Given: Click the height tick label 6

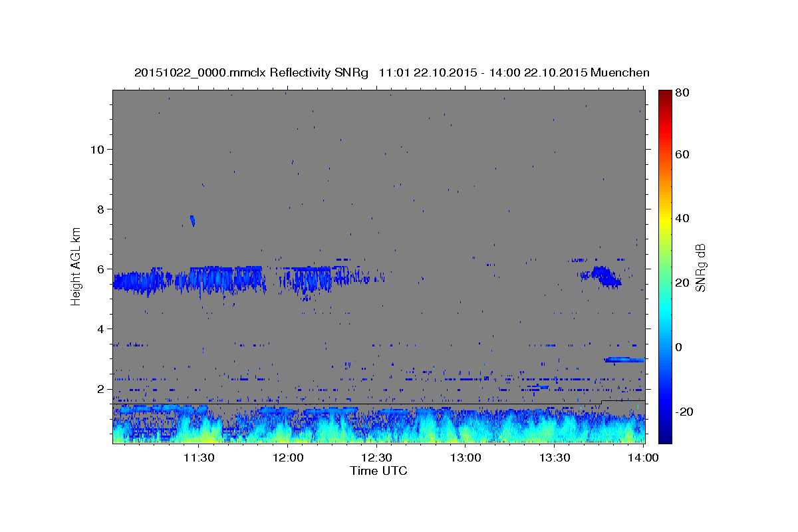Looking at the screenshot, I should (x=101, y=269).
